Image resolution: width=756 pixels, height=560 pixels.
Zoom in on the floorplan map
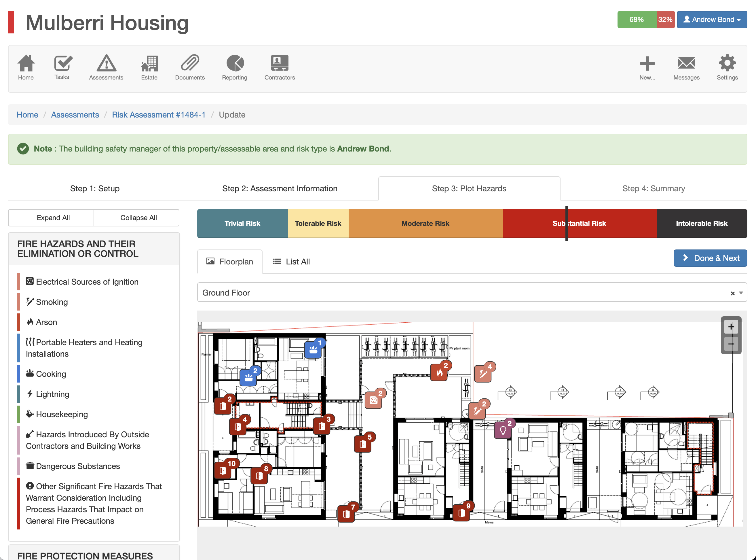pos(731,327)
